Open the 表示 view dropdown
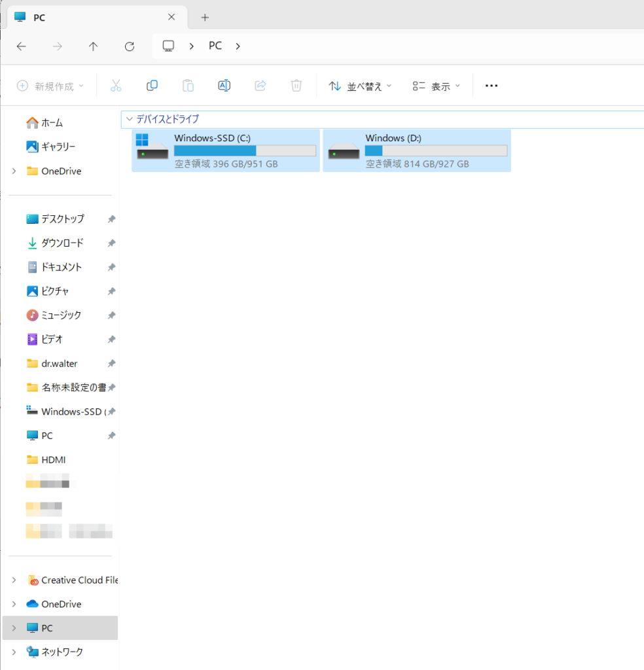Image resolution: width=644 pixels, height=670 pixels. click(x=437, y=86)
